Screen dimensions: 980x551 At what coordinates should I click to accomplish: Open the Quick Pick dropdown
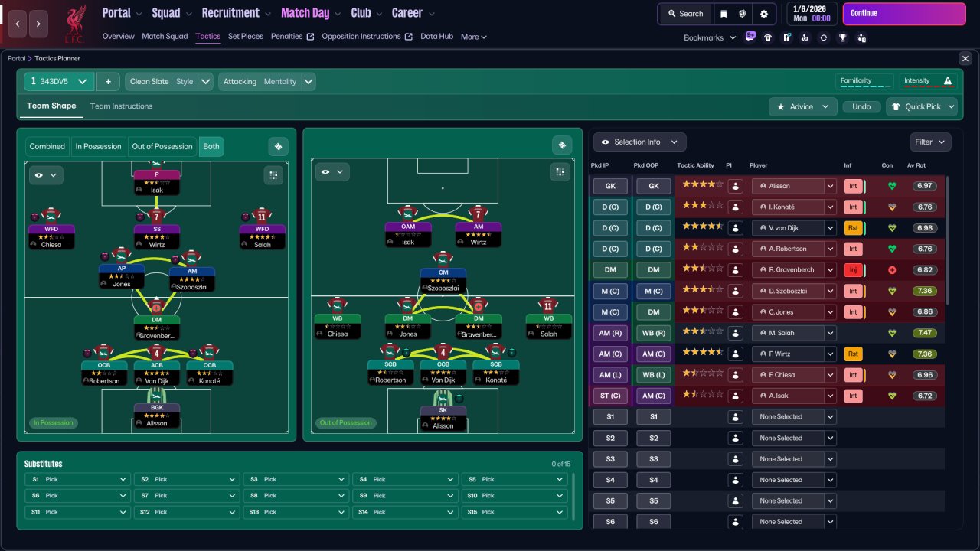point(922,107)
